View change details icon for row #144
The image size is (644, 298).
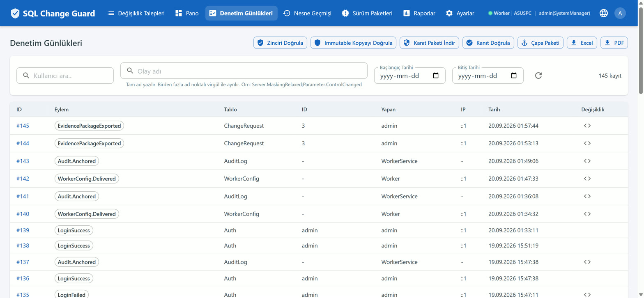[587, 143]
